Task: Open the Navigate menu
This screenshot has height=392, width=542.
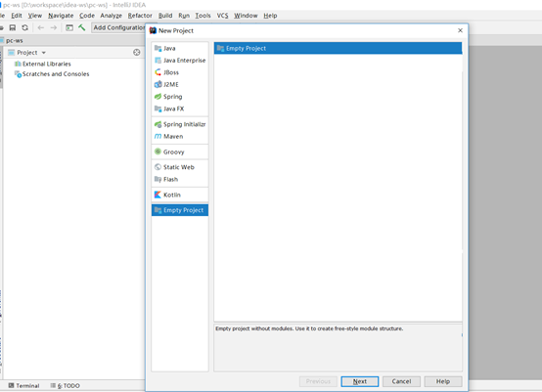Action: (x=61, y=16)
